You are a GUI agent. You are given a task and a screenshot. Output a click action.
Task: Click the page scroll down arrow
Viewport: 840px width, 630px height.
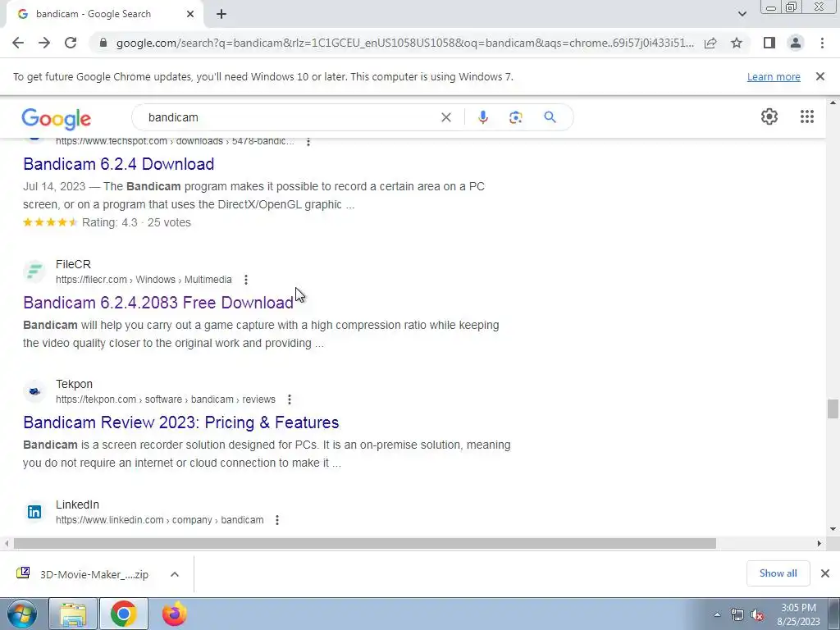coord(832,529)
